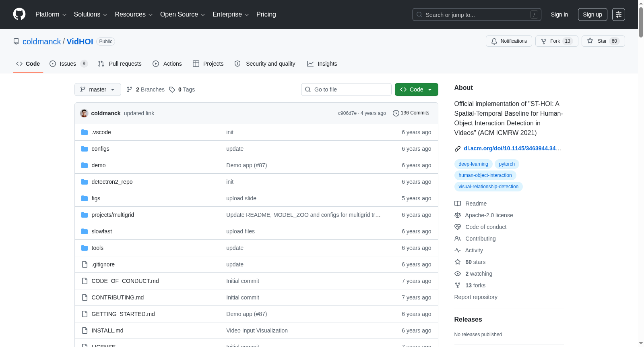644x347 pixels.
Task: Expand the Enterprise menu
Action: click(231, 15)
